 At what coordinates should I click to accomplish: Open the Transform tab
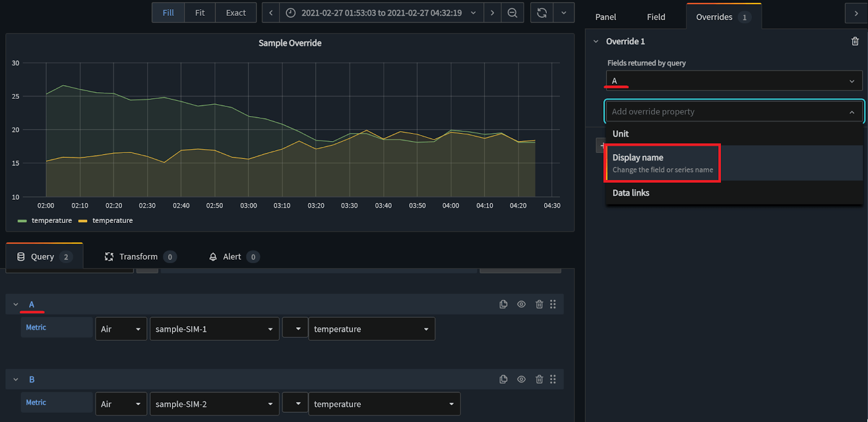[x=138, y=257]
